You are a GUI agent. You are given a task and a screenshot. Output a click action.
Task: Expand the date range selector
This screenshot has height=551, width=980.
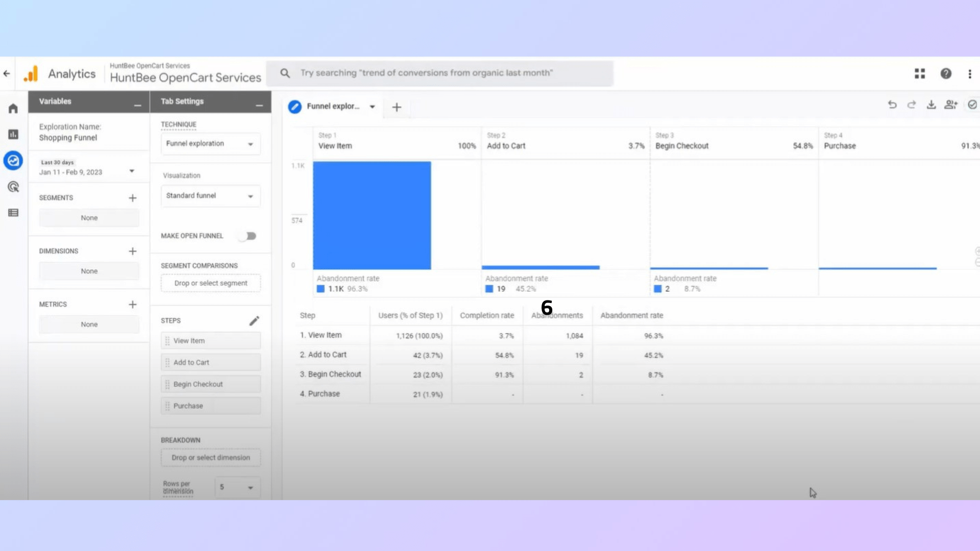tap(132, 171)
